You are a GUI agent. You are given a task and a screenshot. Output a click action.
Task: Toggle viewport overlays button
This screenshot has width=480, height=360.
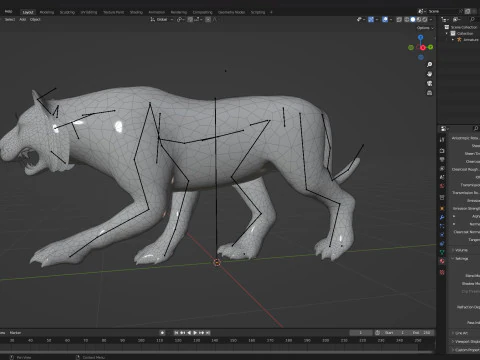385,20
